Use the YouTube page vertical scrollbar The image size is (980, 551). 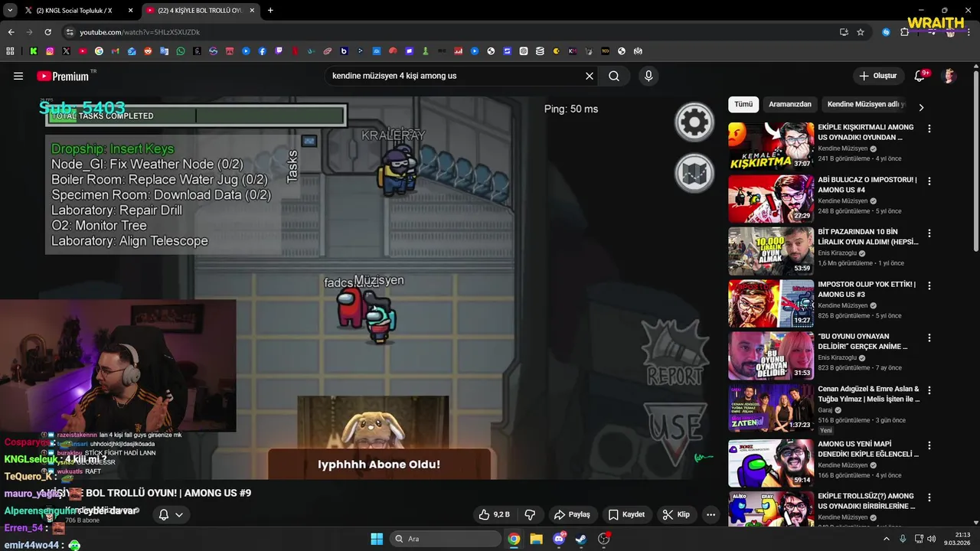point(975,162)
